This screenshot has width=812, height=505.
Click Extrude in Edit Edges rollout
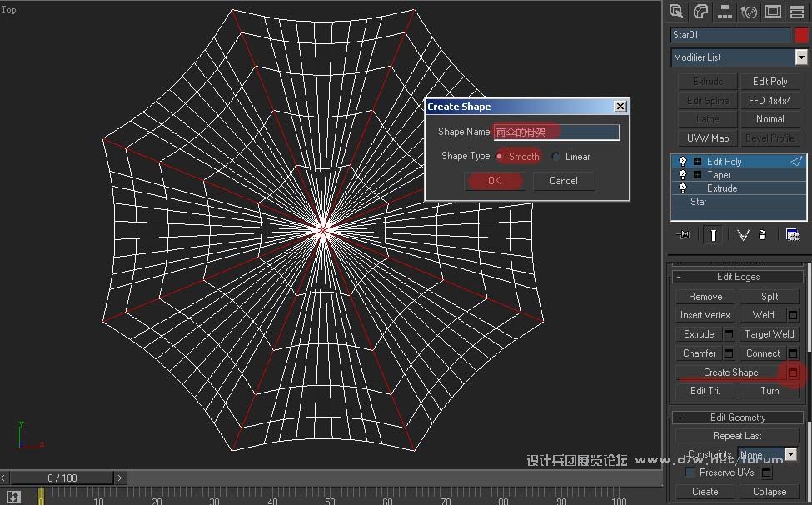click(699, 334)
